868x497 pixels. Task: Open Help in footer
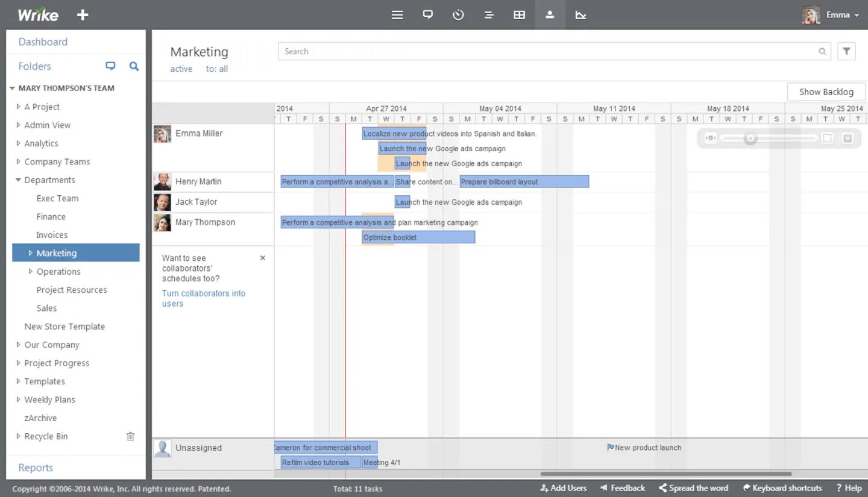coord(849,488)
